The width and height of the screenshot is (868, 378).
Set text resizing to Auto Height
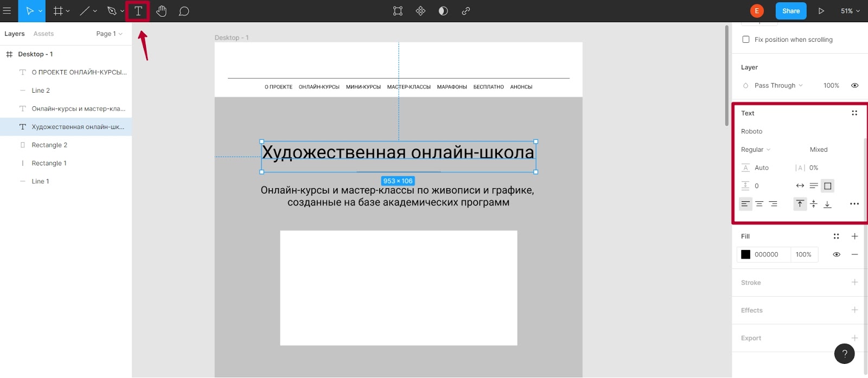pos(814,185)
